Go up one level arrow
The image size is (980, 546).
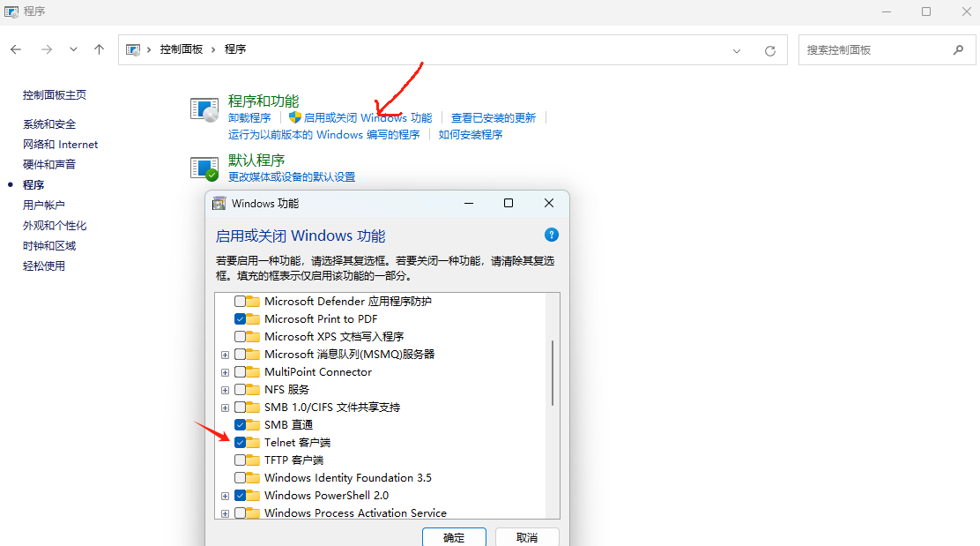pyautogui.click(x=99, y=49)
